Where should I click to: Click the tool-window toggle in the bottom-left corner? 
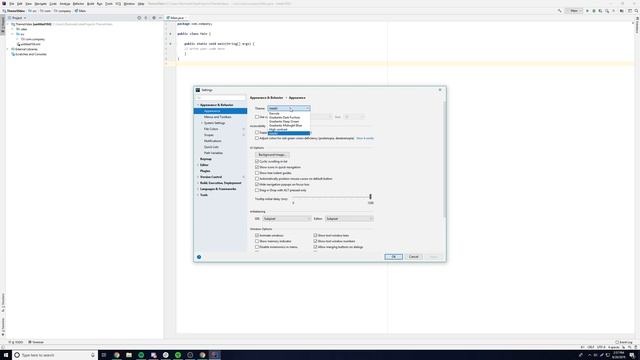3,347
